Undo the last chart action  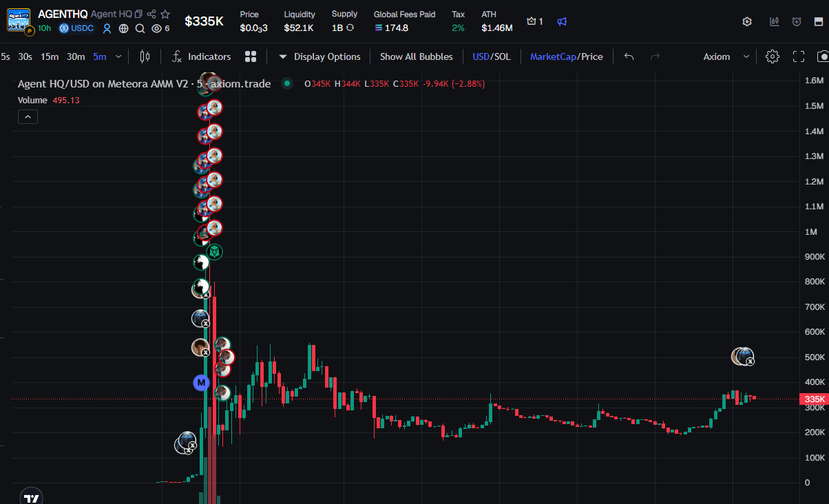point(629,56)
